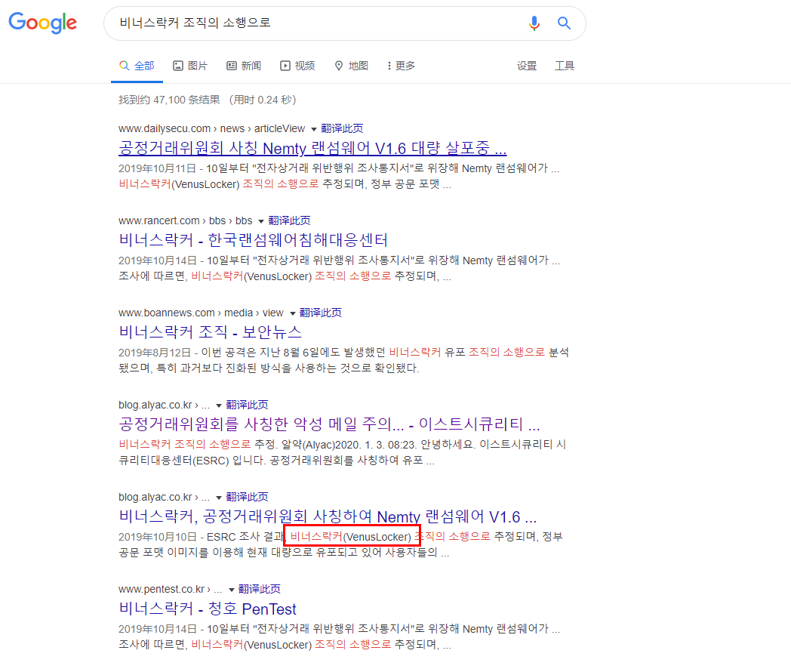Click the www.rancert.com › bbs › bbs breadcrumb

[185, 221]
